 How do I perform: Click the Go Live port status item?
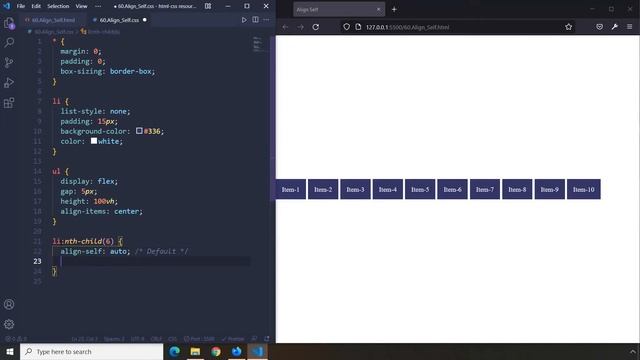pyautogui.click(x=199, y=339)
